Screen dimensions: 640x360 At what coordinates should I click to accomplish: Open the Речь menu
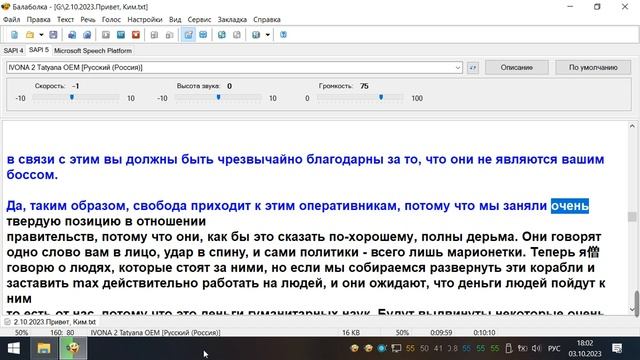(x=88, y=20)
